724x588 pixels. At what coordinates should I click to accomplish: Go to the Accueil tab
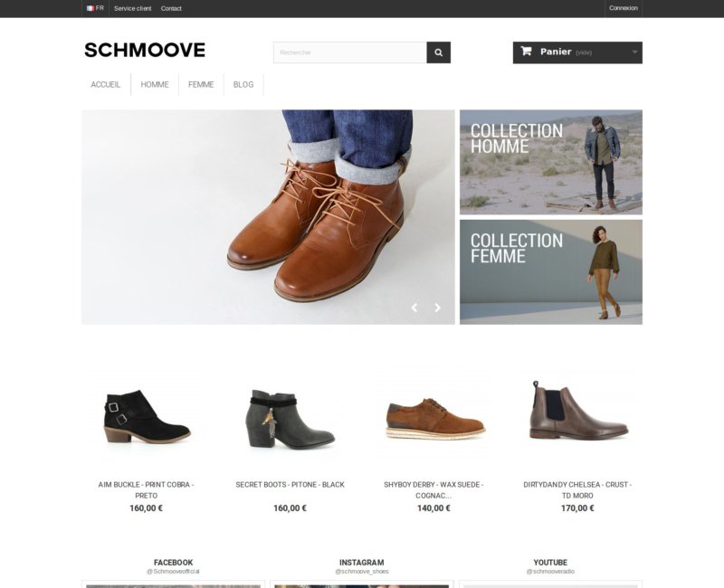pyautogui.click(x=106, y=84)
